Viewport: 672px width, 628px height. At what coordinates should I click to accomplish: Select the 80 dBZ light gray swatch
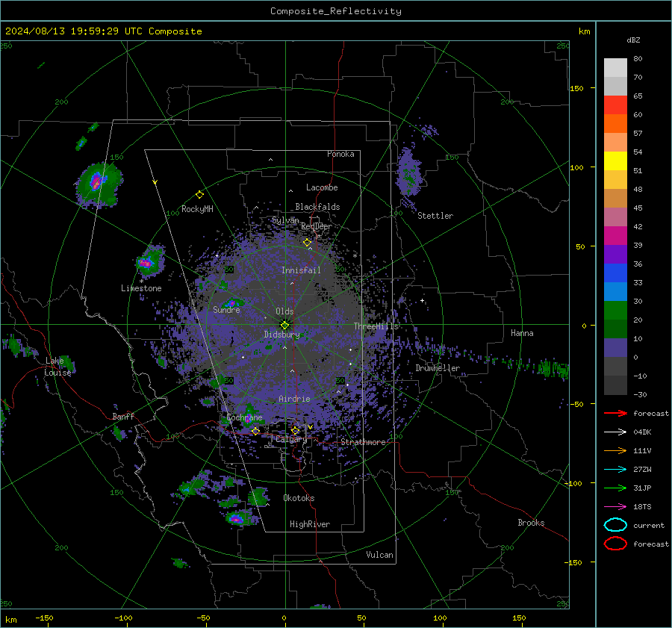615,68
